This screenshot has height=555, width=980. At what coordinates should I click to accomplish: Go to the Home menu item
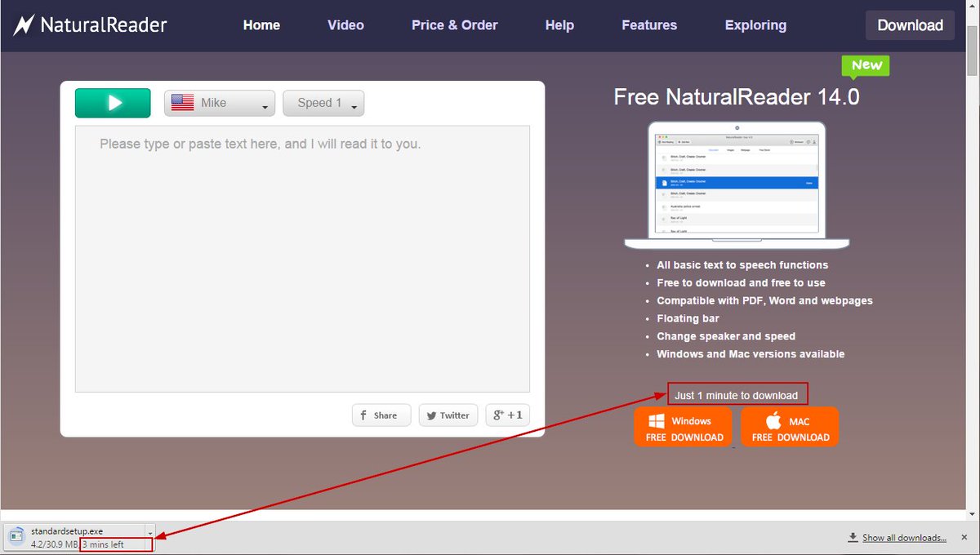(x=261, y=25)
